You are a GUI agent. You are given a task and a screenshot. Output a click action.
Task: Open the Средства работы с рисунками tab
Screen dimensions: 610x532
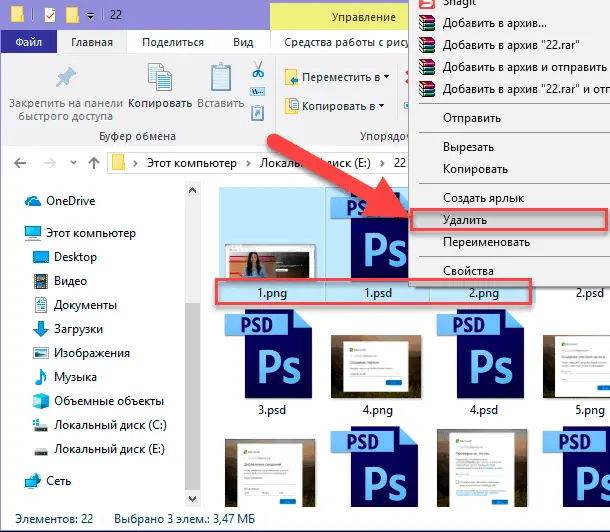[346, 42]
